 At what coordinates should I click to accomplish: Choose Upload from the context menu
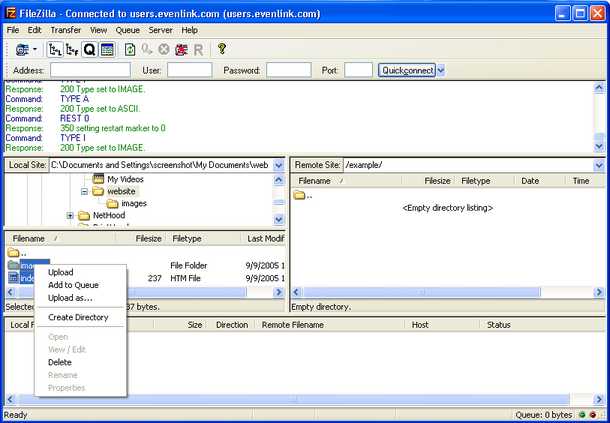pos(81,272)
